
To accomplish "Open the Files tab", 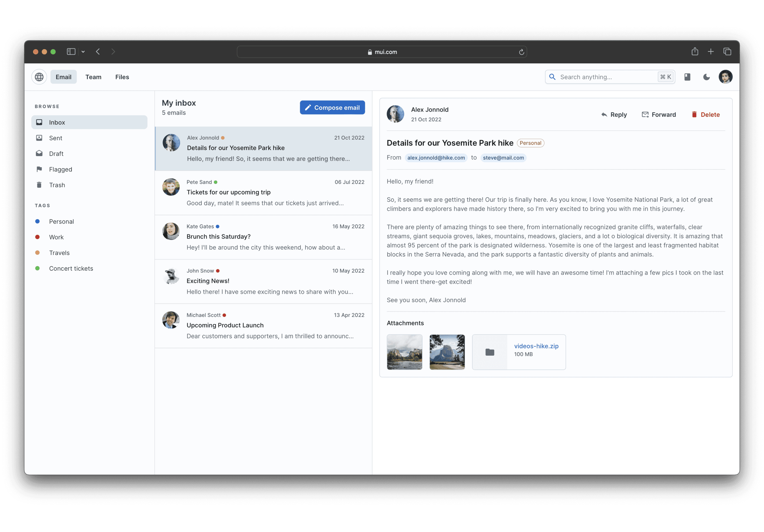I will (122, 77).
